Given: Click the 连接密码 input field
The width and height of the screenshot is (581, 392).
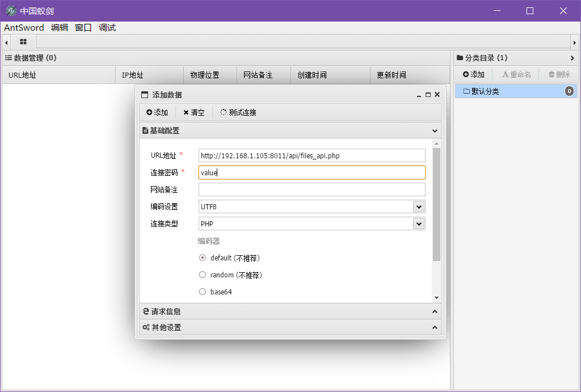Looking at the screenshot, I should pos(311,172).
